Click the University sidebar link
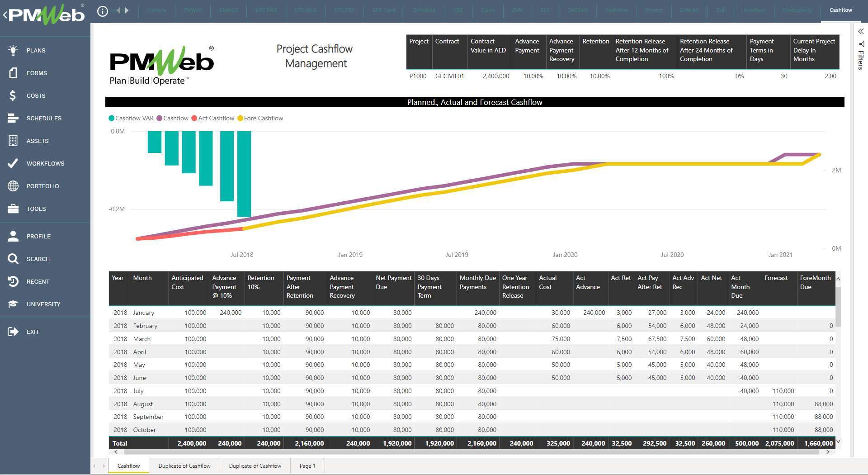 [13, 304]
